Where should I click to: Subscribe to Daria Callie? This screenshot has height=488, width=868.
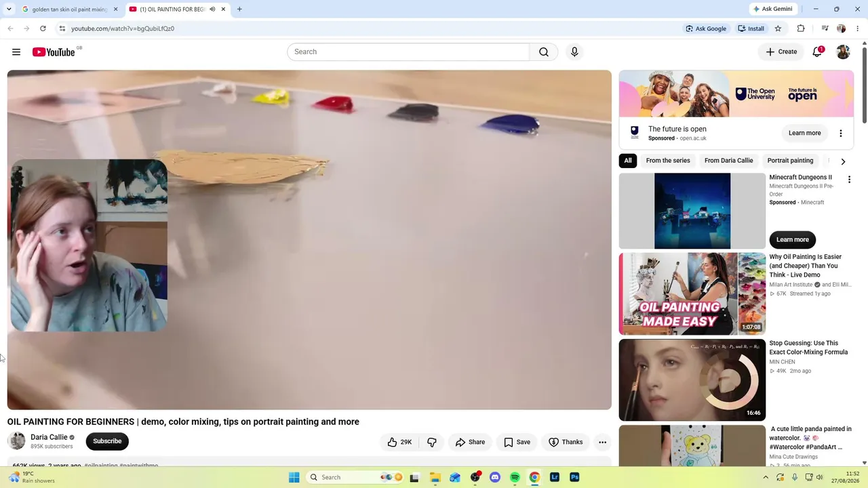point(107,441)
